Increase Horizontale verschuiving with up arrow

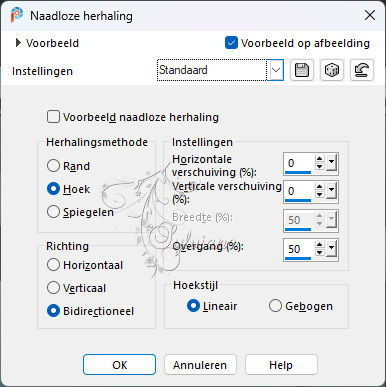(320, 159)
